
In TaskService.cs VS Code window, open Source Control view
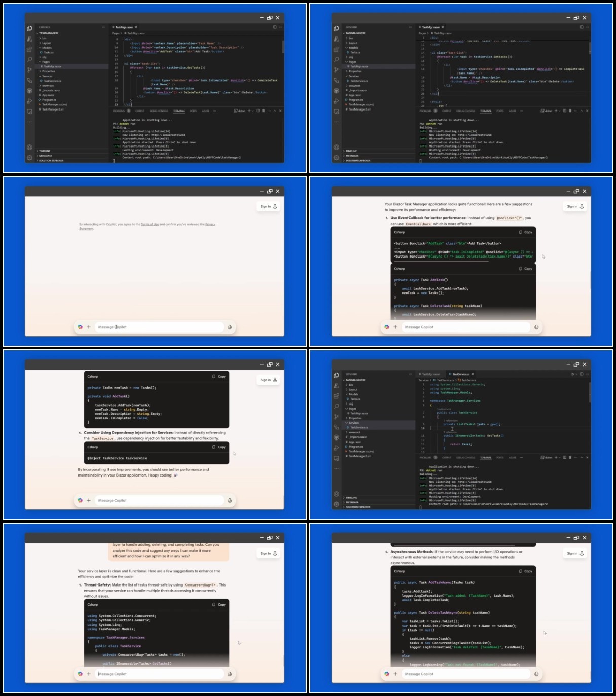tap(336, 417)
